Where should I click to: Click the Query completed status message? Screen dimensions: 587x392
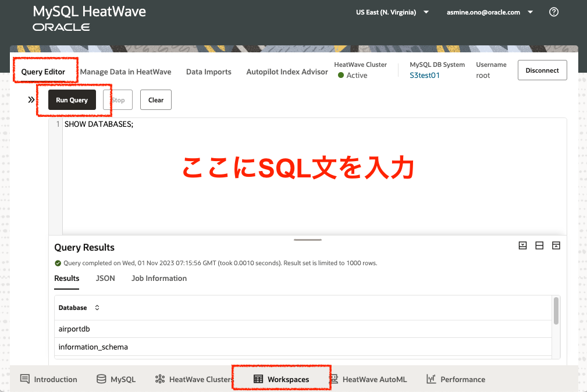220,263
